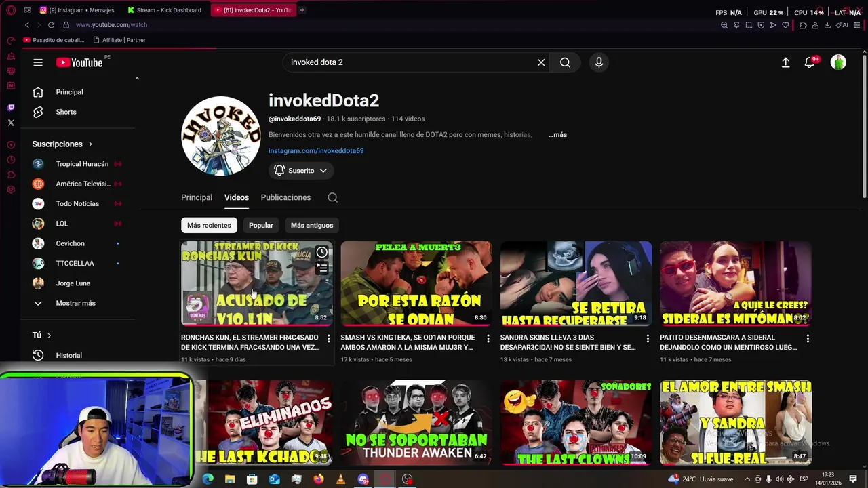Screen dimensions: 868x488
Task: Open the Easy Setup sliders icon
Action: (856, 25)
